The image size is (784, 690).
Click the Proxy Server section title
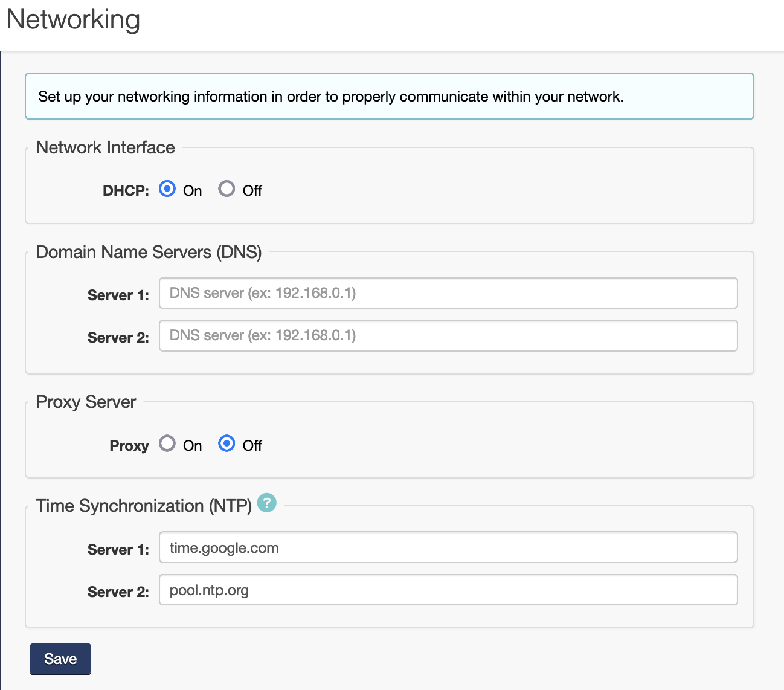click(86, 402)
